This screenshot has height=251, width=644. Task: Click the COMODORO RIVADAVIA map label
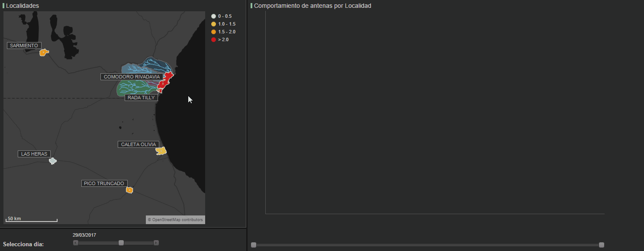click(x=132, y=77)
